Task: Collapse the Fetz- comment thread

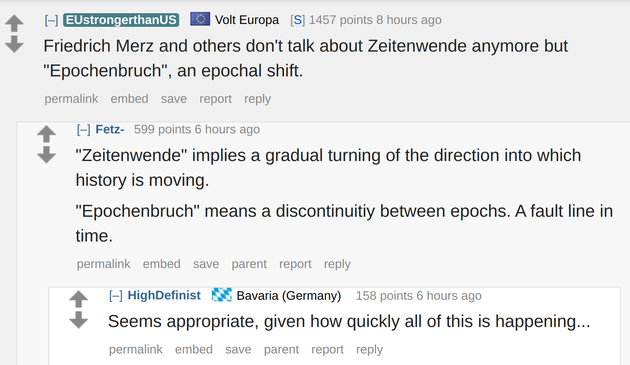Action: click(x=84, y=130)
